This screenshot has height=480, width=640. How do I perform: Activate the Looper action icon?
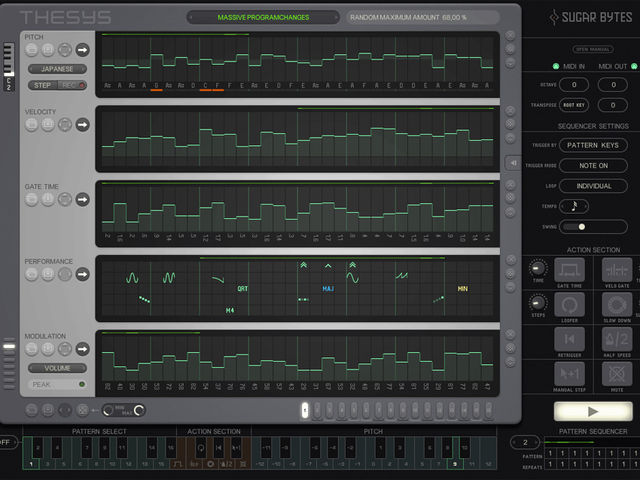pos(569,305)
